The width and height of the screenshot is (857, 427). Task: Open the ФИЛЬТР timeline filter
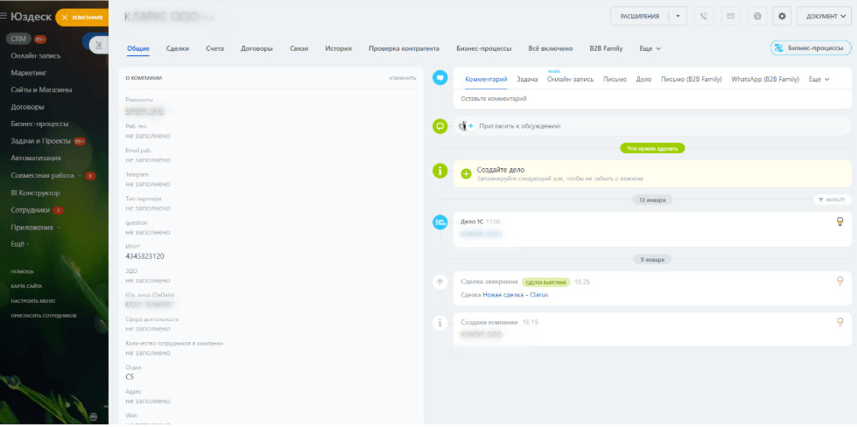[832, 200]
